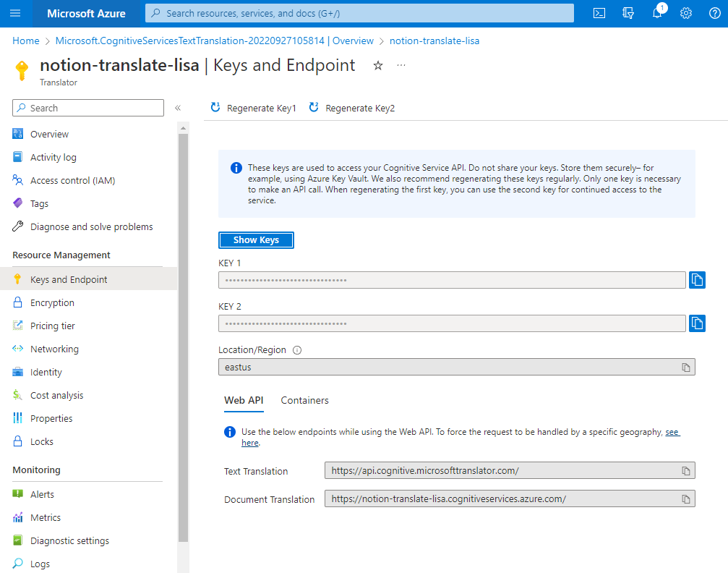Viewport: 728px width, 573px height.
Task: Click the Document Translation endpoint field
Action: click(x=510, y=499)
